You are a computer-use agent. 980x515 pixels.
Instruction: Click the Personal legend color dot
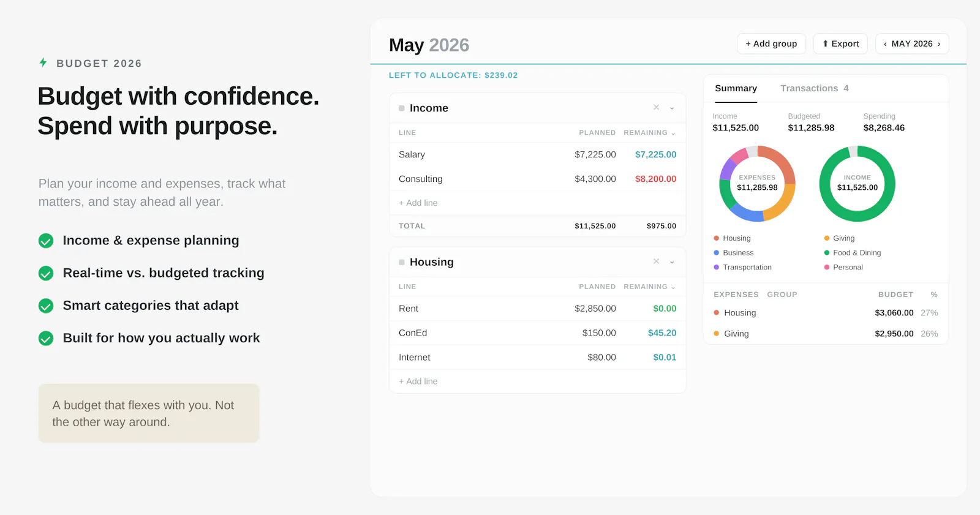pos(826,267)
